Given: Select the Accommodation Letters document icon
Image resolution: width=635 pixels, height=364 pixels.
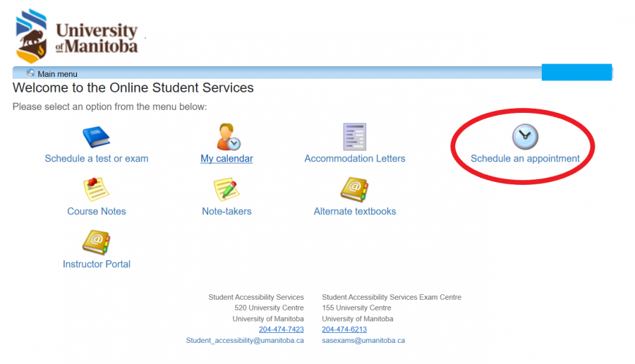Looking at the screenshot, I should pos(355,136).
